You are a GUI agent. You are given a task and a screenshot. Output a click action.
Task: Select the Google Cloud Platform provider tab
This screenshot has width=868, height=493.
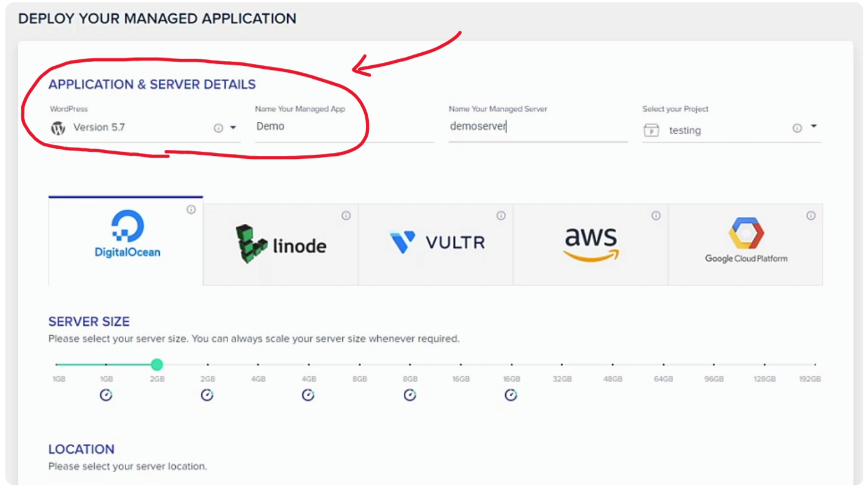745,244
